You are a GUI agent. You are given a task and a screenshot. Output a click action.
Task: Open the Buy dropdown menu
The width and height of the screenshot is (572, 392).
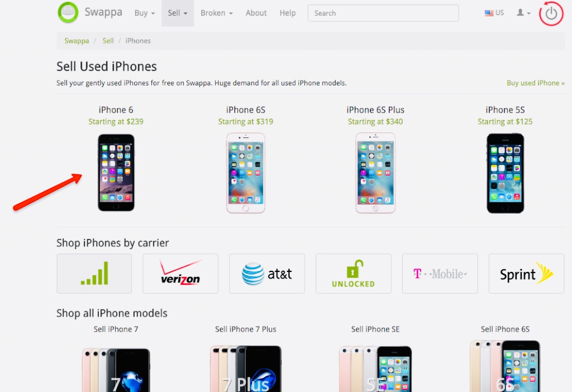pyautogui.click(x=145, y=13)
